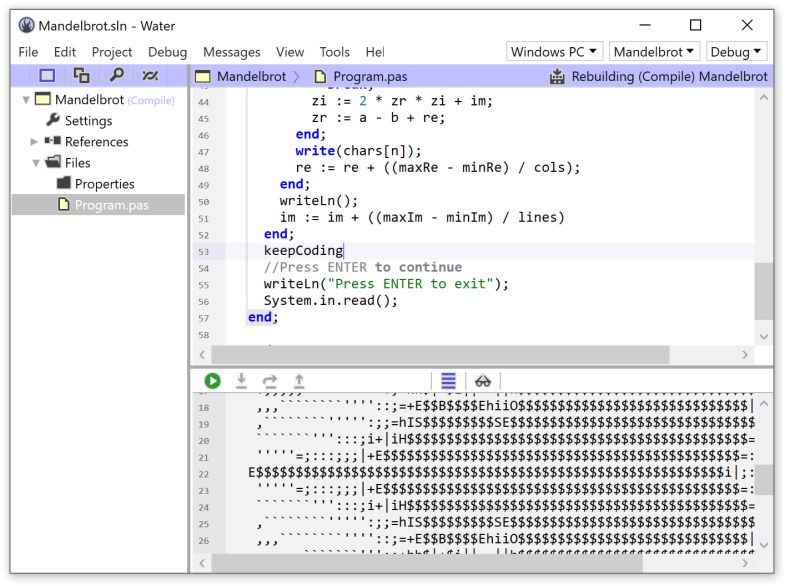Viewport: 800px width, 586px height.
Task: Open the Messages menu
Action: pyautogui.click(x=232, y=52)
